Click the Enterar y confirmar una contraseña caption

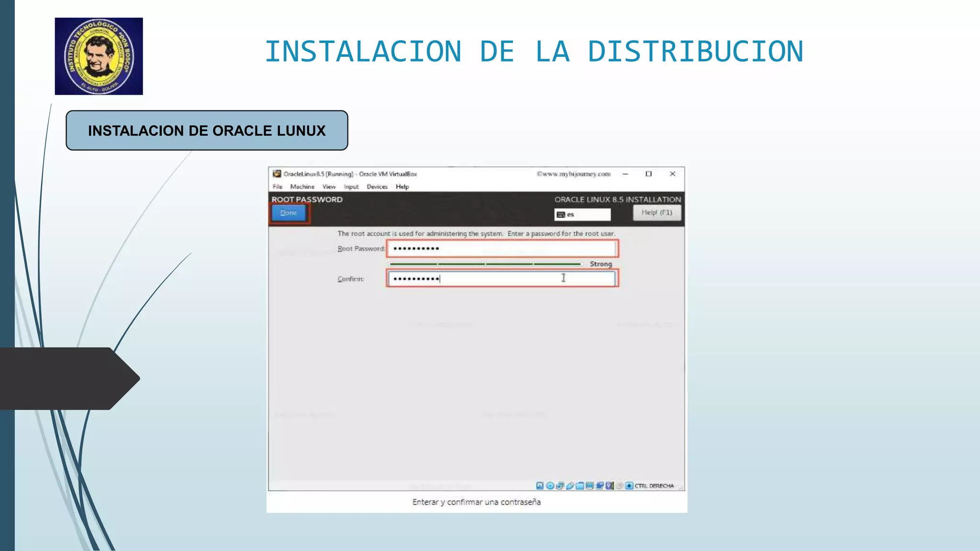coord(477,502)
